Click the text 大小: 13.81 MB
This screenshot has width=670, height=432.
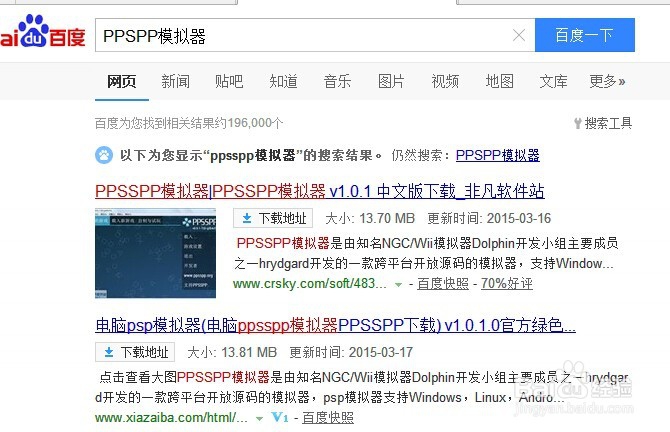point(232,353)
